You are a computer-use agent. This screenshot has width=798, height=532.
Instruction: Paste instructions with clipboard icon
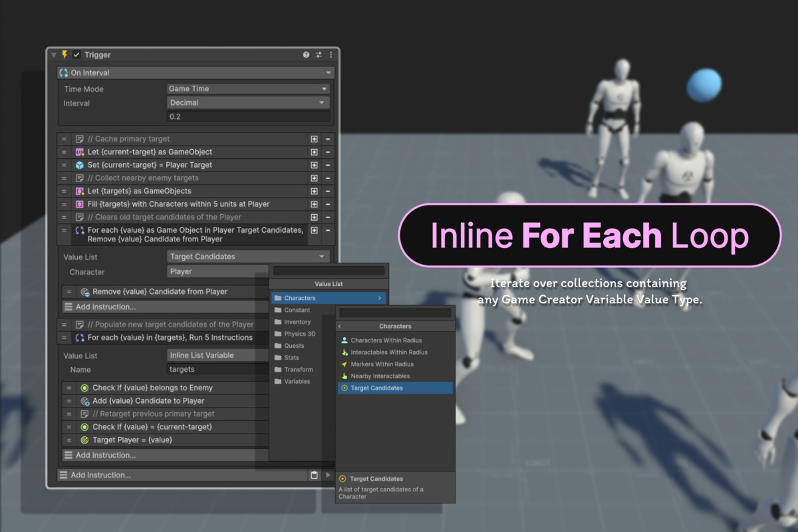pos(314,475)
